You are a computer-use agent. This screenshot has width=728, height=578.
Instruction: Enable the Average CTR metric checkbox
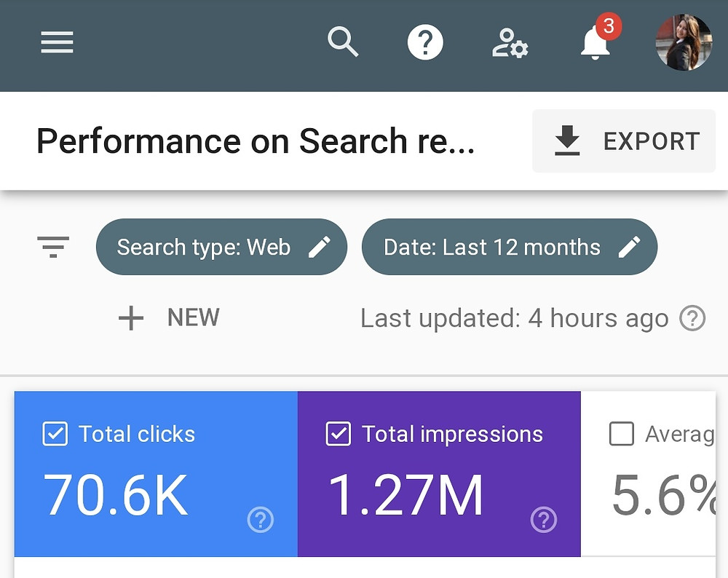[x=622, y=434]
